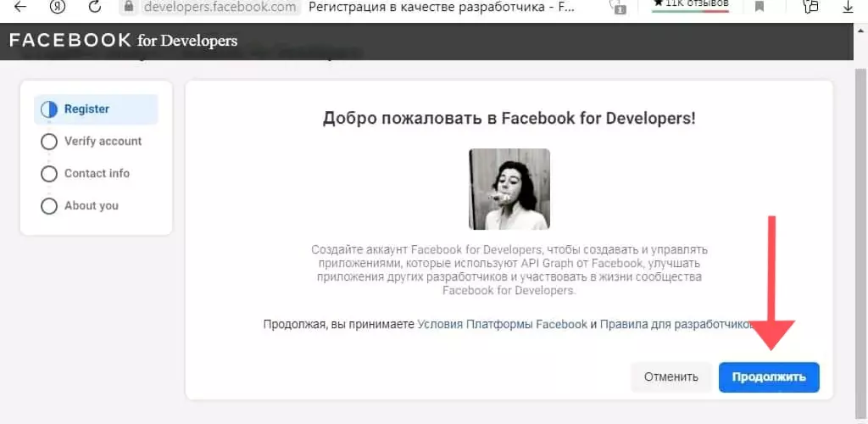Screen dimensions: 868x424
Task: Bookmark this page with the bookmark icon
Action: (759, 7)
